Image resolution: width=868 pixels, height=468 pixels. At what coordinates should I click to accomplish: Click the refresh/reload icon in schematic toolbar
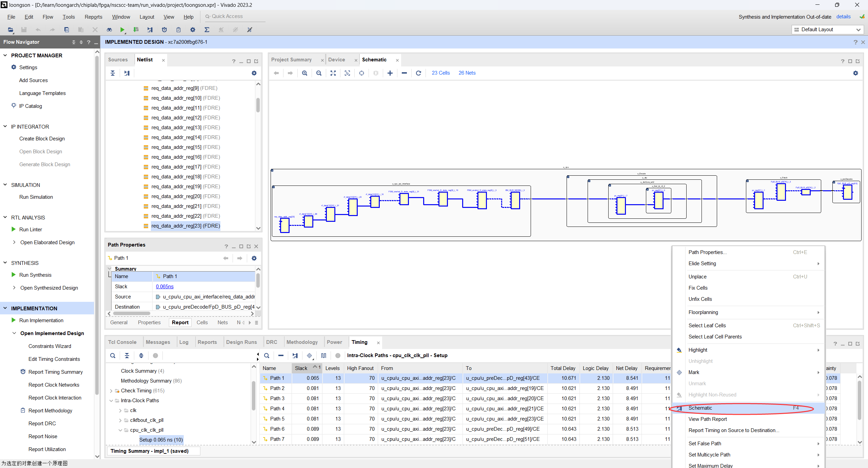419,73
